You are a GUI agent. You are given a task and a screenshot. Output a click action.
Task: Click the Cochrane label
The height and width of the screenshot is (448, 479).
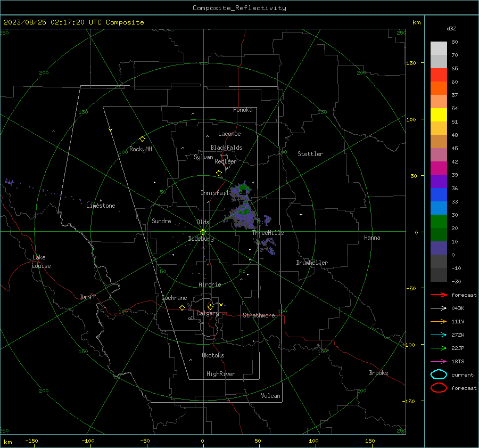click(x=174, y=298)
